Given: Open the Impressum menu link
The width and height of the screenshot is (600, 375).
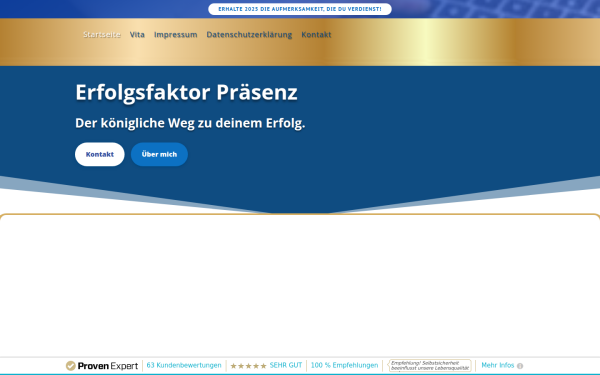Looking at the screenshot, I should click(x=176, y=34).
